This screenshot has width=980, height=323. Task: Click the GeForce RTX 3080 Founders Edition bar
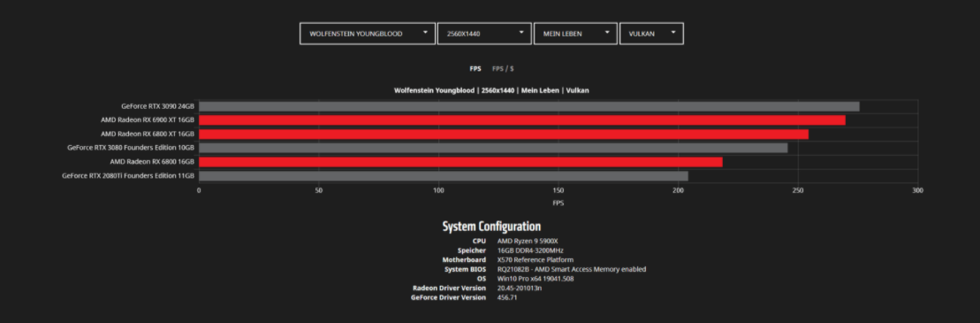[493, 149]
